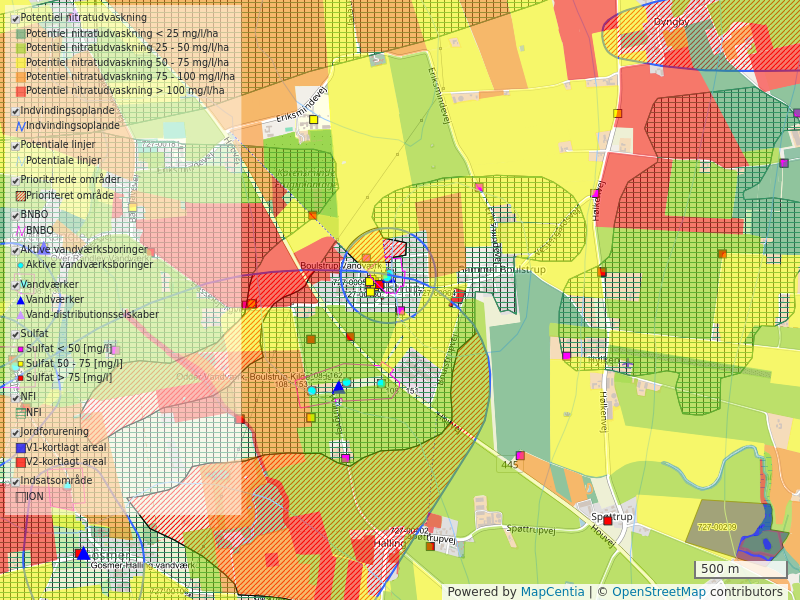Click cyan Aktive vandværksboringer legend dot

tap(20, 265)
